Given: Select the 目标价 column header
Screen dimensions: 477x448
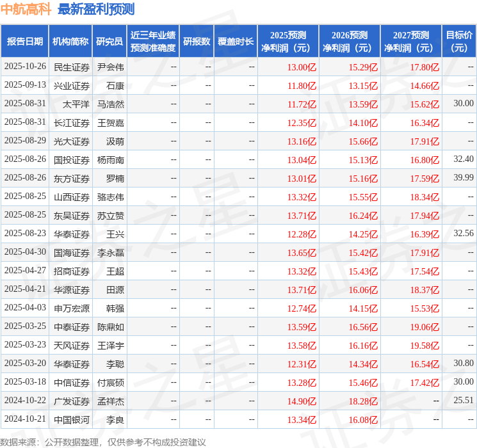Looking at the screenshot, I should click(459, 42).
